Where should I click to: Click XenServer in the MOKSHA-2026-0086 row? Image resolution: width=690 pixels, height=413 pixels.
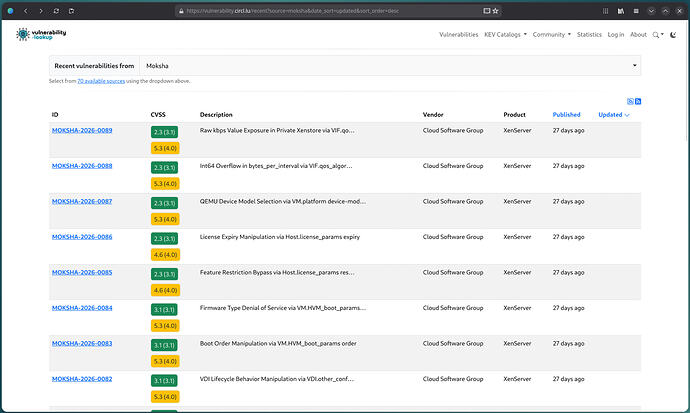(x=517, y=237)
